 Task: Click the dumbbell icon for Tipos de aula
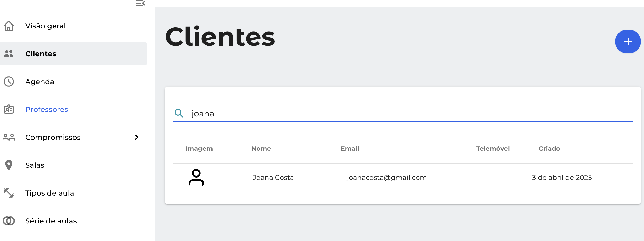click(x=9, y=193)
